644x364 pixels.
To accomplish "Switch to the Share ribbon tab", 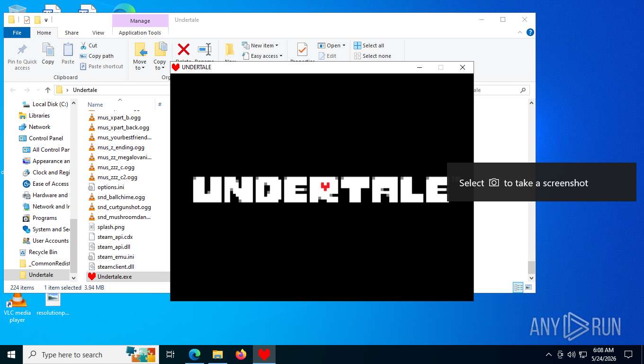I will pos(72,33).
